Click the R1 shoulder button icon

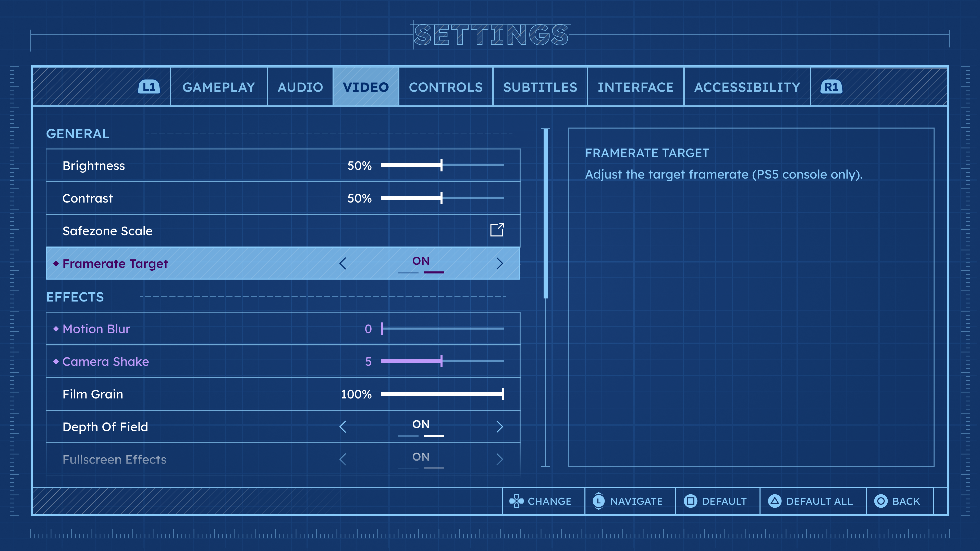pyautogui.click(x=831, y=87)
